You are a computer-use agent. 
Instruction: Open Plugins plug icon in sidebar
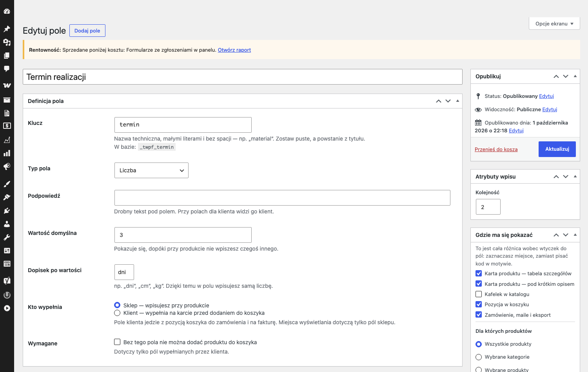tap(7, 211)
